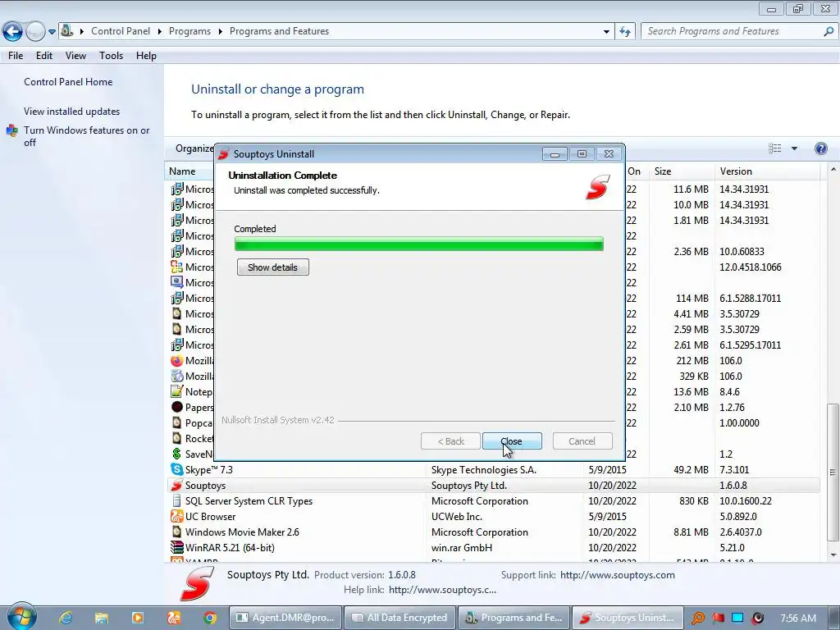The image size is (840, 630).
Task: Launch Google Chrome from taskbar
Action: point(209,618)
